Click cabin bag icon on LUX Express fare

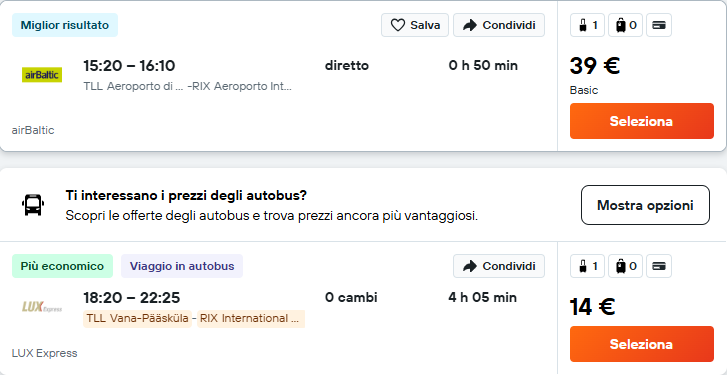point(583,266)
